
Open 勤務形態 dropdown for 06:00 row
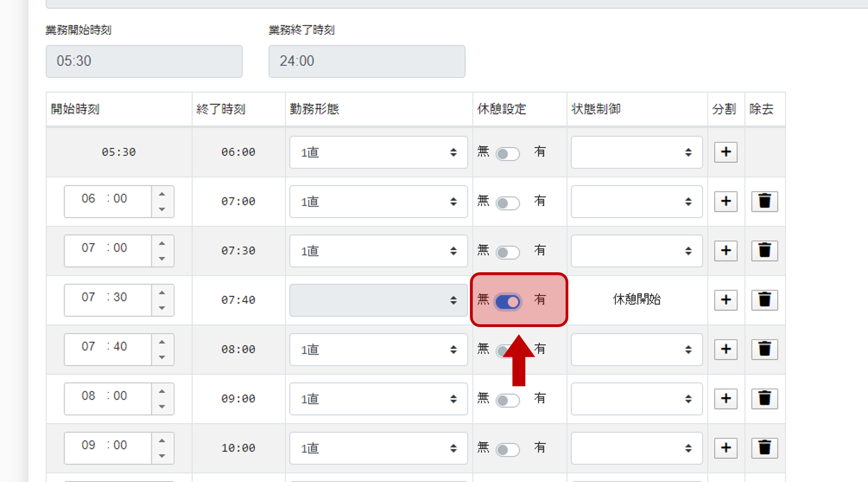(x=378, y=201)
